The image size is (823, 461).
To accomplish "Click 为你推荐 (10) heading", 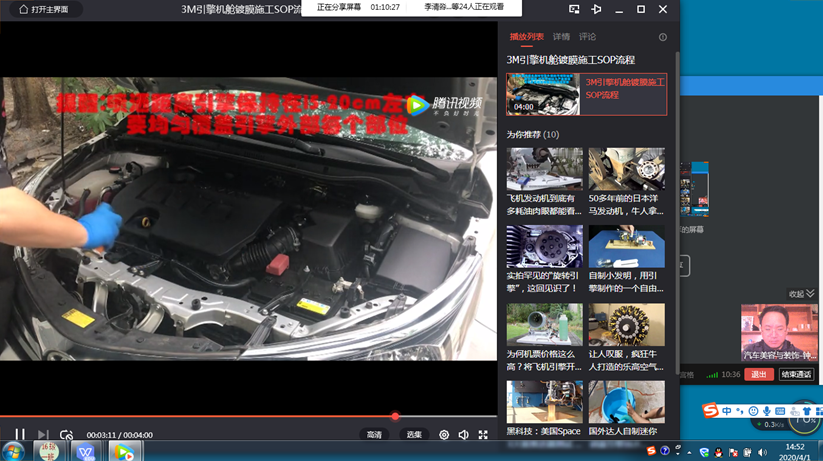I will pyautogui.click(x=533, y=134).
